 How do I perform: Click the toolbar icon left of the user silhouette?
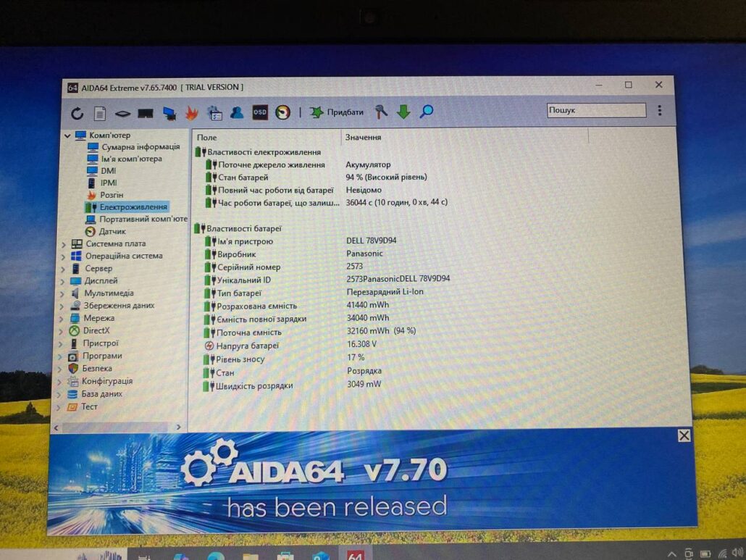click(215, 113)
